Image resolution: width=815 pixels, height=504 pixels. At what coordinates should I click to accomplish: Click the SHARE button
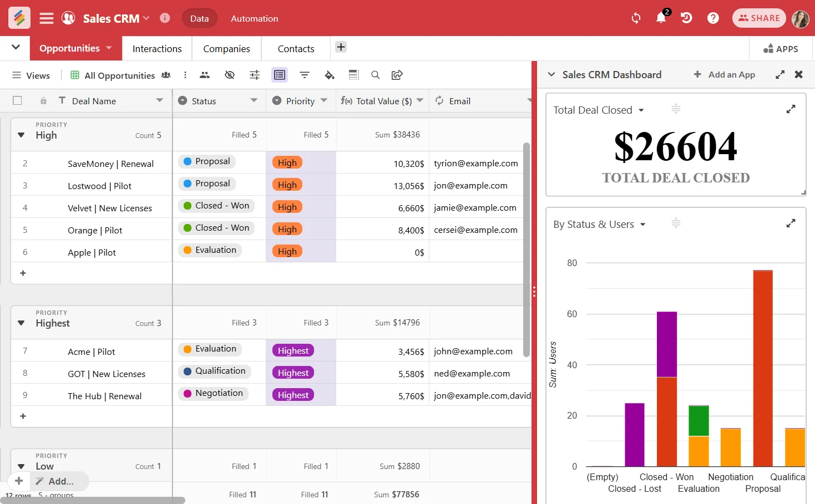click(759, 18)
